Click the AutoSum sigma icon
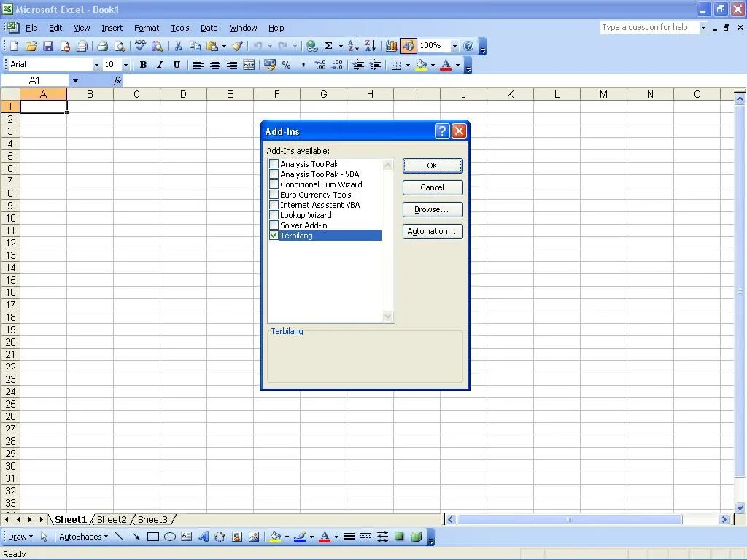The width and height of the screenshot is (747, 560). coord(329,46)
